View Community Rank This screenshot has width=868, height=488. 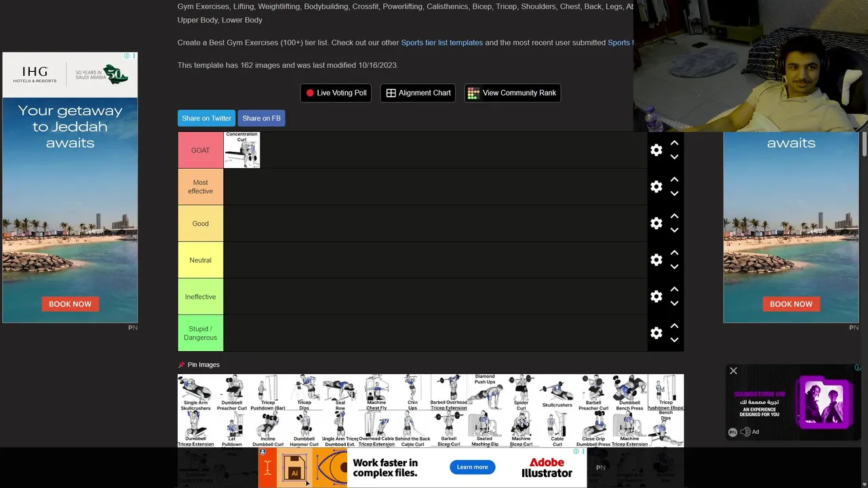pyautogui.click(x=512, y=93)
